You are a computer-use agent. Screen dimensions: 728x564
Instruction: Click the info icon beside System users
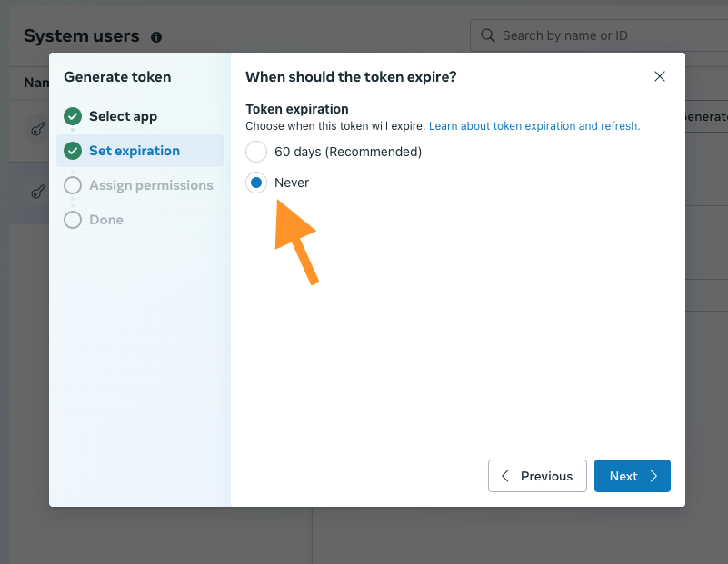[156, 37]
